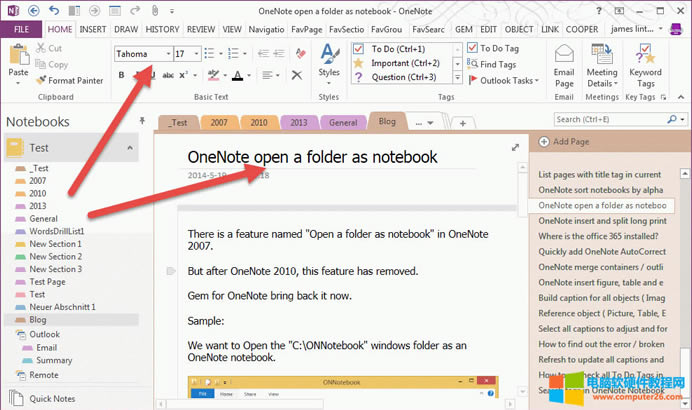Expand page to full view arrow
692x410 pixels.
click(x=515, y=147)
